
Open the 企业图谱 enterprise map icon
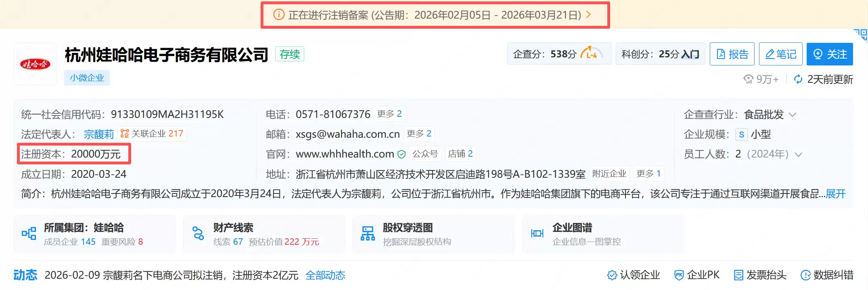[537, 233]
